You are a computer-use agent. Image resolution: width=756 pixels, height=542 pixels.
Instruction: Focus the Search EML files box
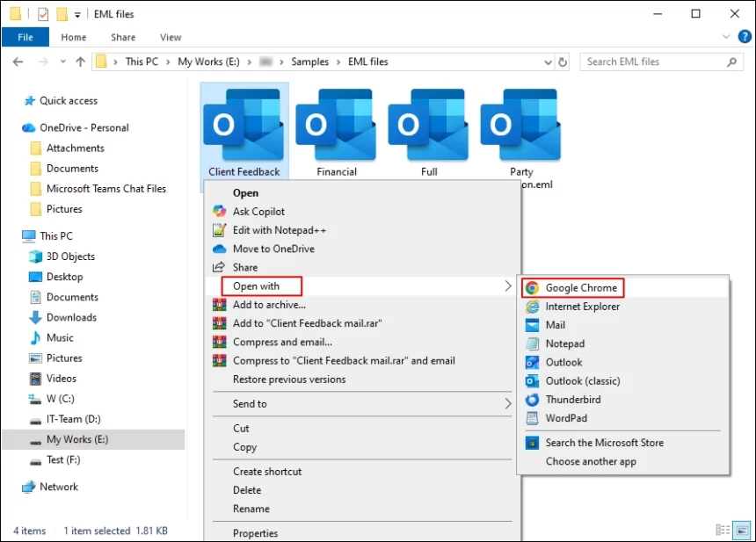(x=662, y=61)
